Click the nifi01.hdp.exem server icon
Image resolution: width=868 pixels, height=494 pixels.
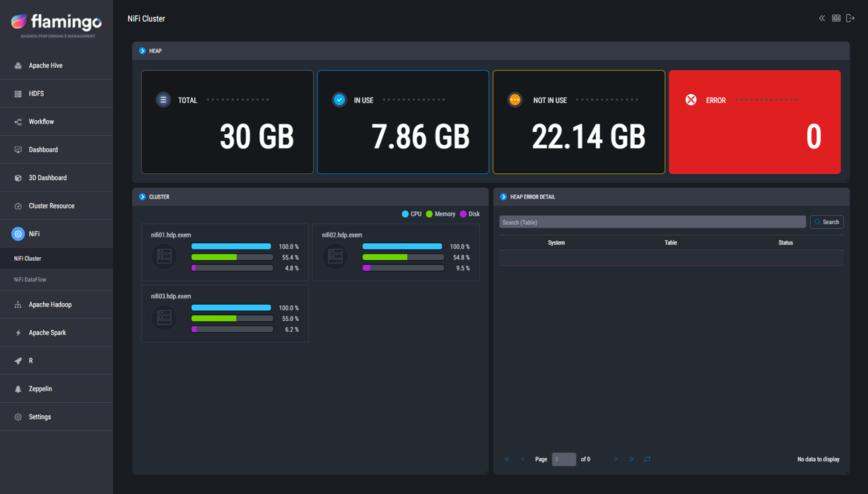(164, 257)
